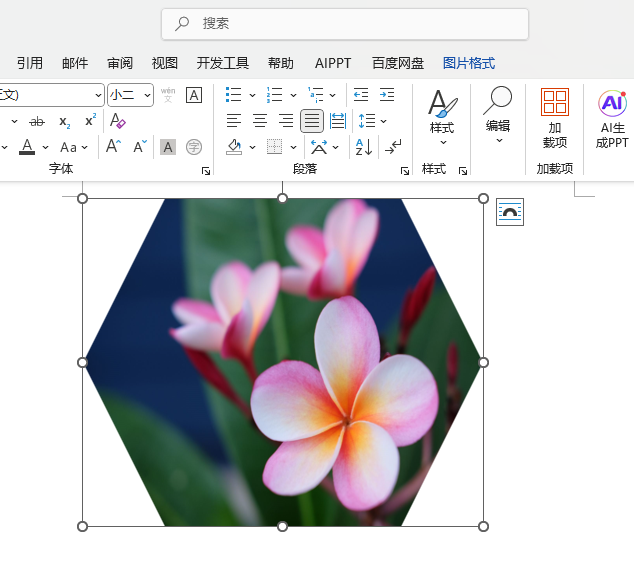The width and height of the screenshot is (634, 578).
Task: Click the enclosed character 字 icon
Action: point(194,147)
